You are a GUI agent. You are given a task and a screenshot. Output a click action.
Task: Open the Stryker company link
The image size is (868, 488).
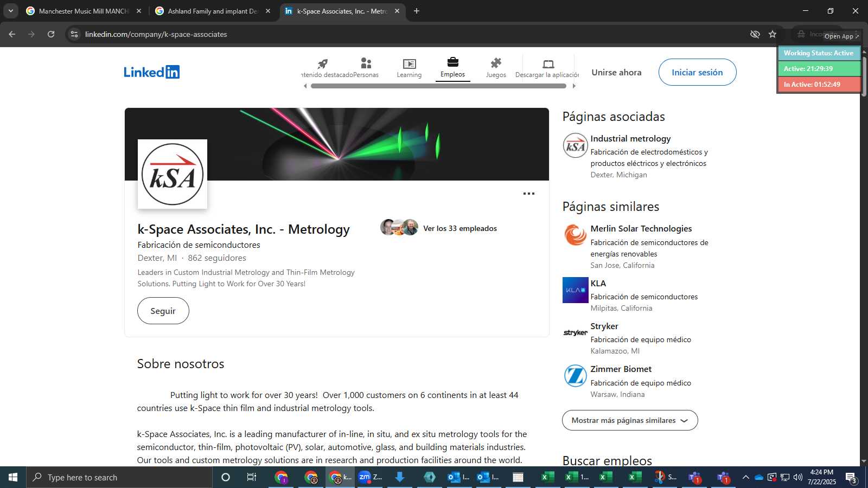pyautogui.click(x=604, y=326)
